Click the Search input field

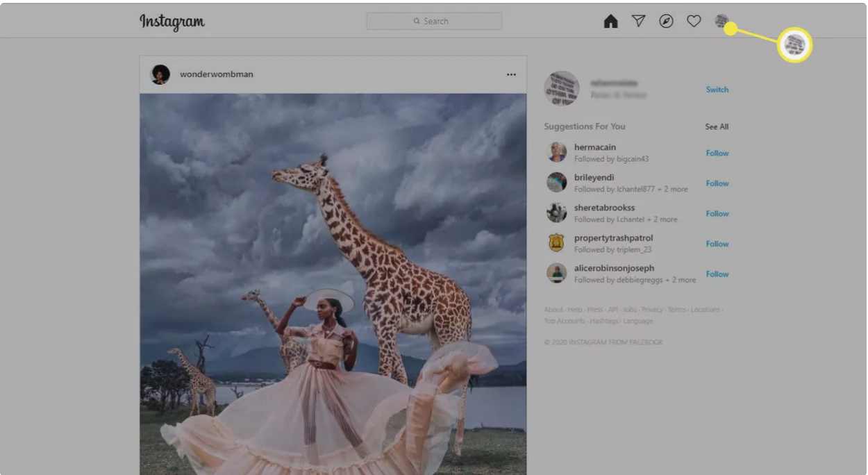click(x=434, y=22)
